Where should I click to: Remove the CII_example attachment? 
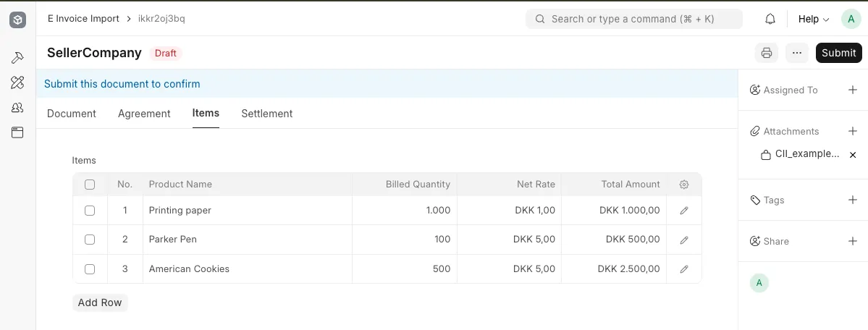tap(853, 155)
